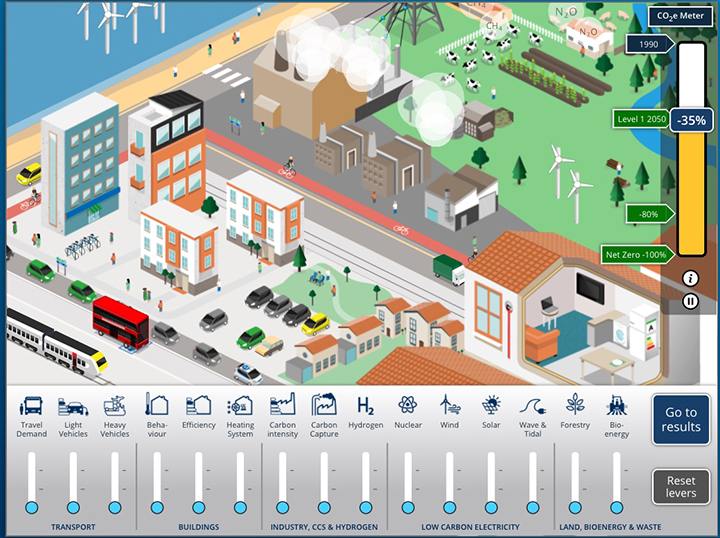Click the Bioenergy icon

617,406
